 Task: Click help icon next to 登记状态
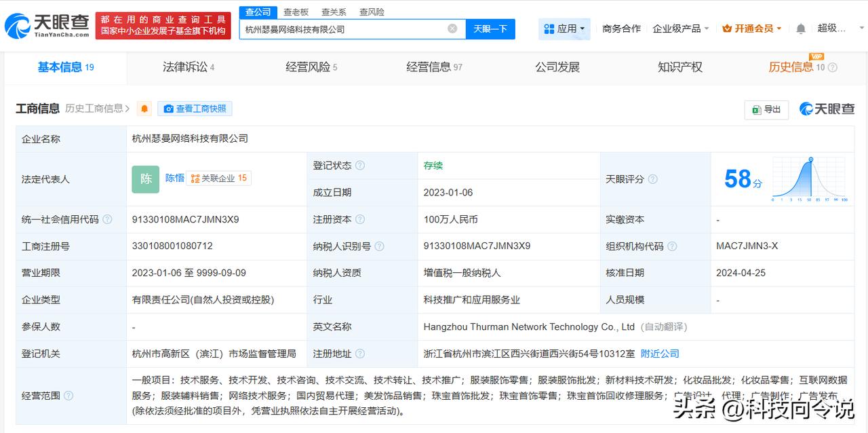[360, 166]
